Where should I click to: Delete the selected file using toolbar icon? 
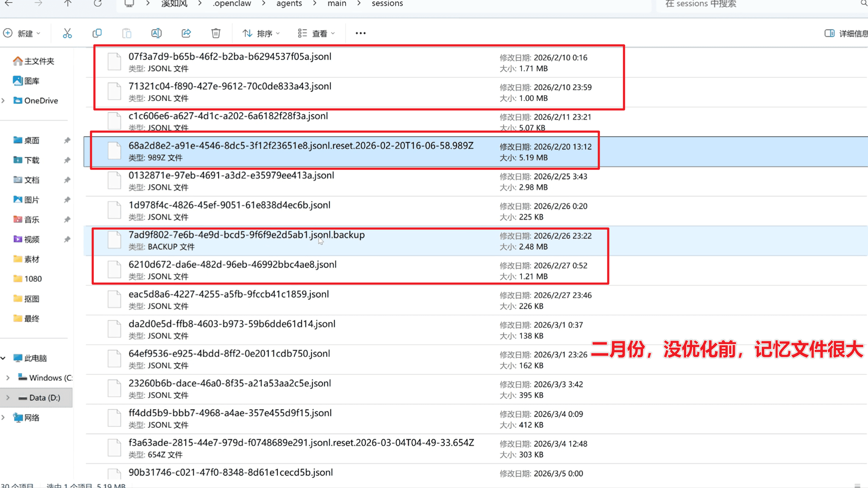point(216,33)
